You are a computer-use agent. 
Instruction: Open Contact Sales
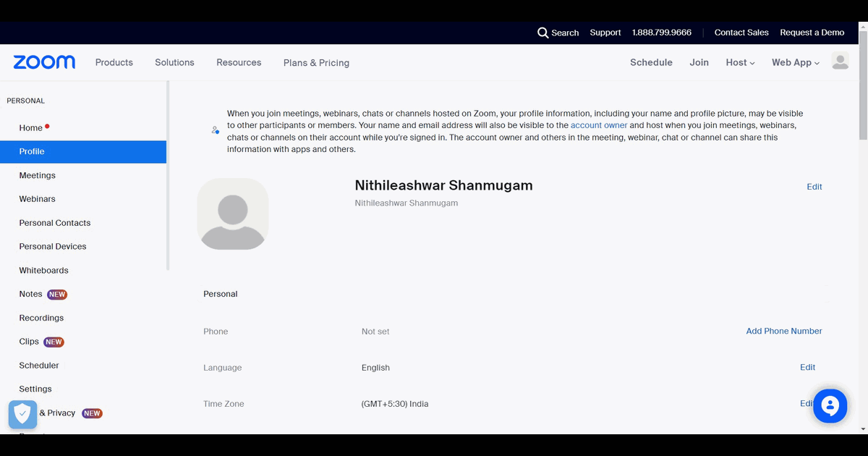click(x=741, y=33)
